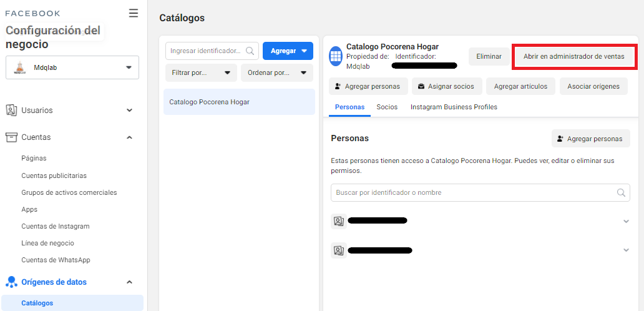Click the magnifier in Ingresar identificador field
Screen dimensions: 644x311
point(250,51)
